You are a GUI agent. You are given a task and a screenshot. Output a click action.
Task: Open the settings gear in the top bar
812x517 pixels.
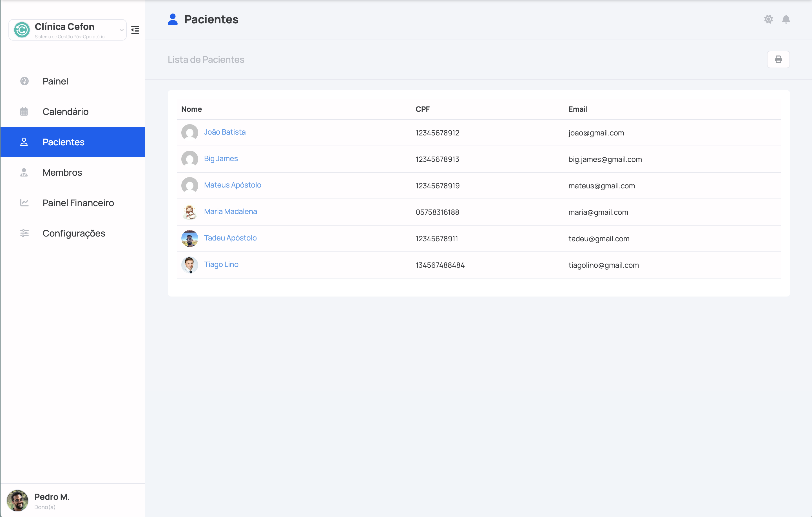[769, 19]
